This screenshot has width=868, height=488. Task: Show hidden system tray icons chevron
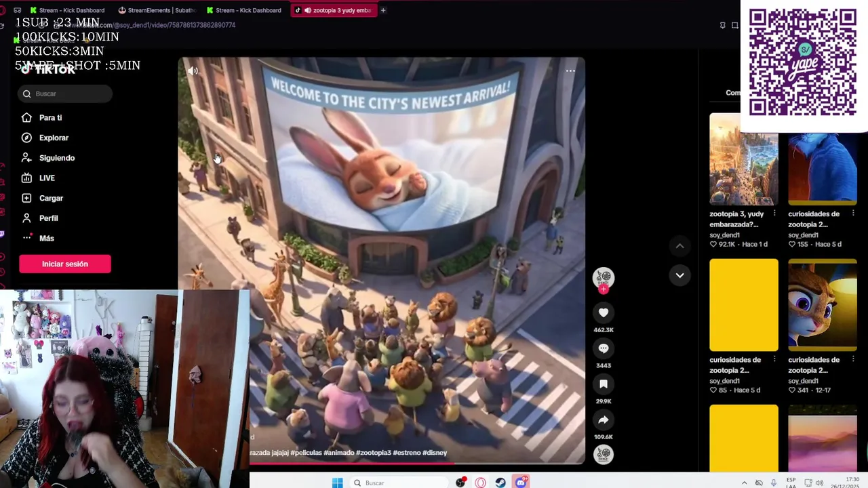(744, 483)
